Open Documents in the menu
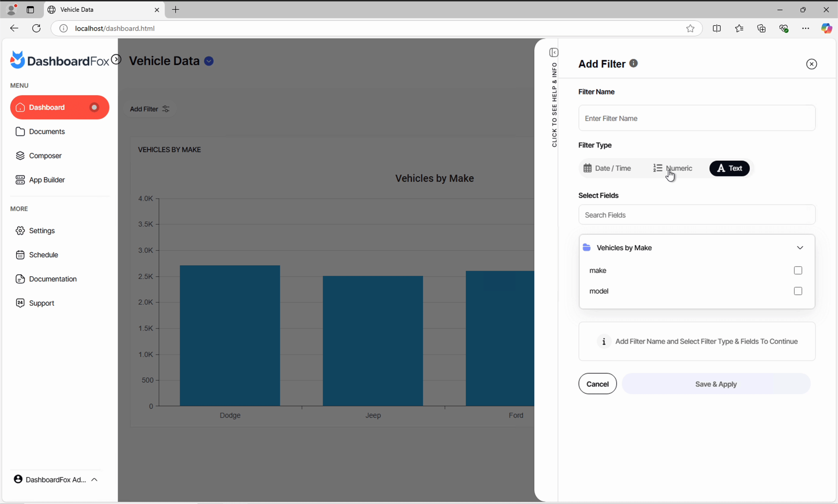Viewport: 838px width, 504px height. point(47,132)
